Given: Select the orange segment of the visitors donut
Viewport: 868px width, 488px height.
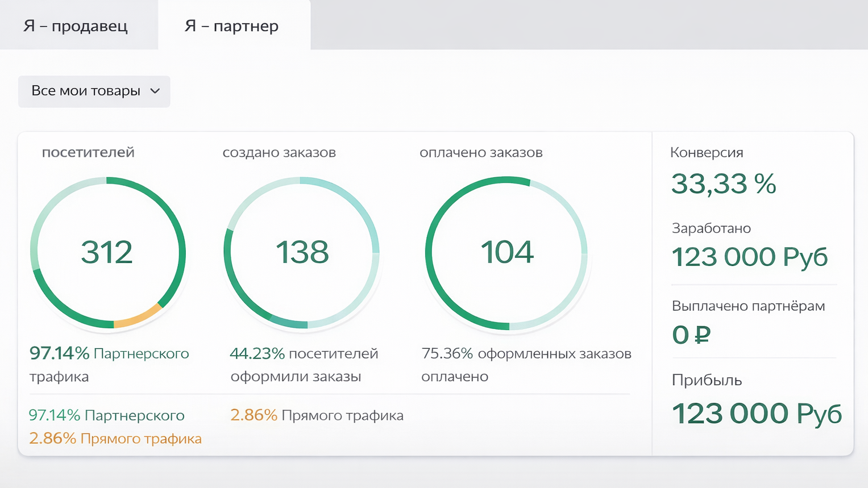Looking at the screenshot, I should pyautogui.click(x=139, y=316).
